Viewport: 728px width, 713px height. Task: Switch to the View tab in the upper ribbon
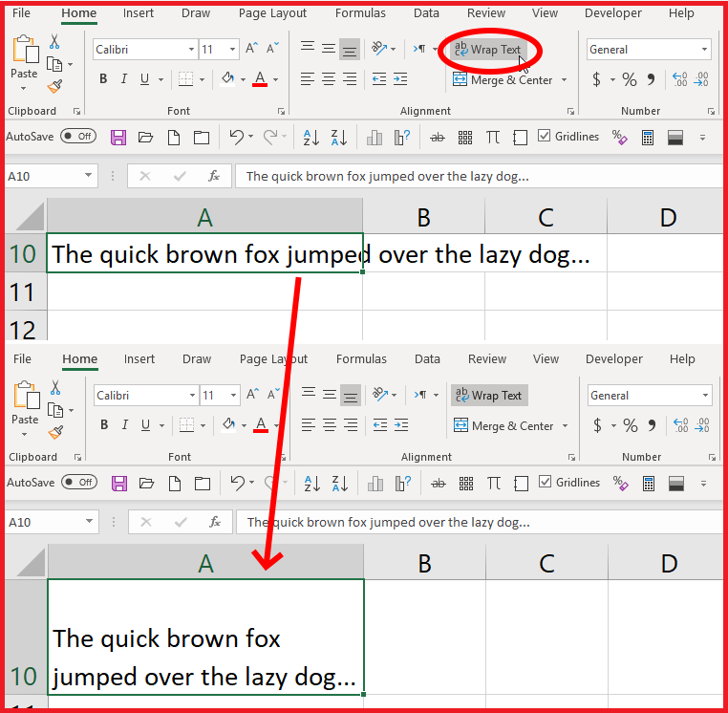[x=545, y=13]
